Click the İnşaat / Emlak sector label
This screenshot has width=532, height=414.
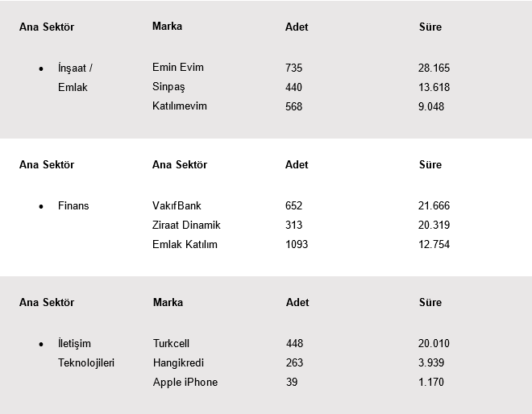coord(75,77)
